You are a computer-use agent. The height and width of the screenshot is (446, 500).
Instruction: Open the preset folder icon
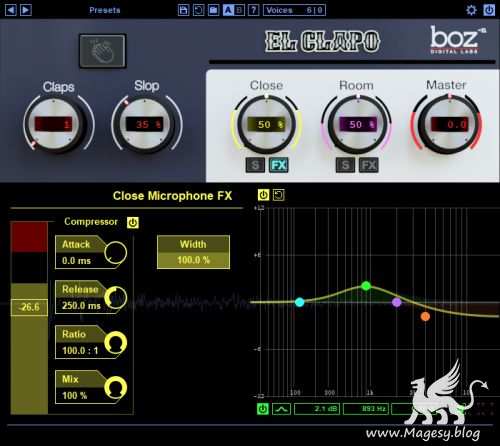point(213,10)
